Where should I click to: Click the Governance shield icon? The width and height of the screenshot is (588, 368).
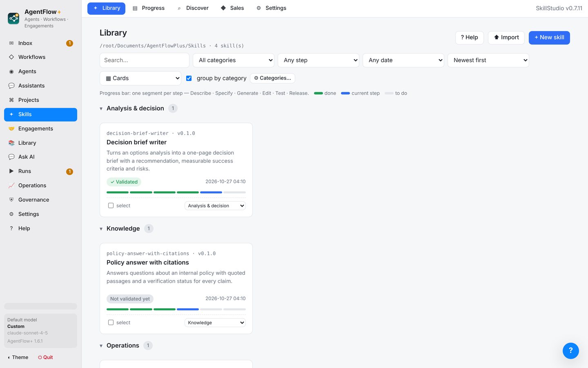[x=11, y=200]
